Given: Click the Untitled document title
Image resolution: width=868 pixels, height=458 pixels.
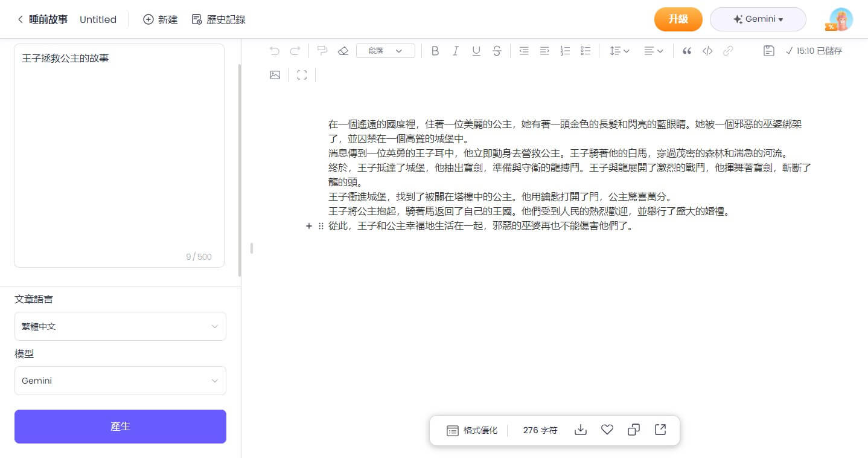Looking at the screenshot, I should coord(98,19).
